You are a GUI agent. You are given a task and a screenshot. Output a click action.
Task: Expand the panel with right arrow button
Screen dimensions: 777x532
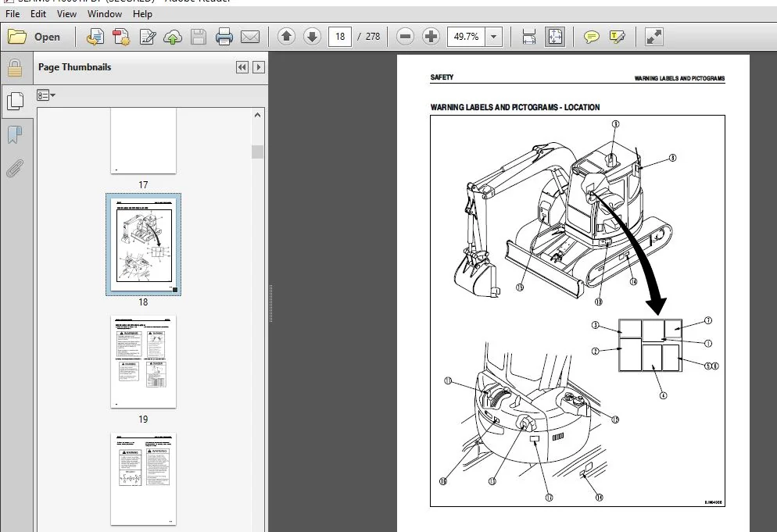258,67
